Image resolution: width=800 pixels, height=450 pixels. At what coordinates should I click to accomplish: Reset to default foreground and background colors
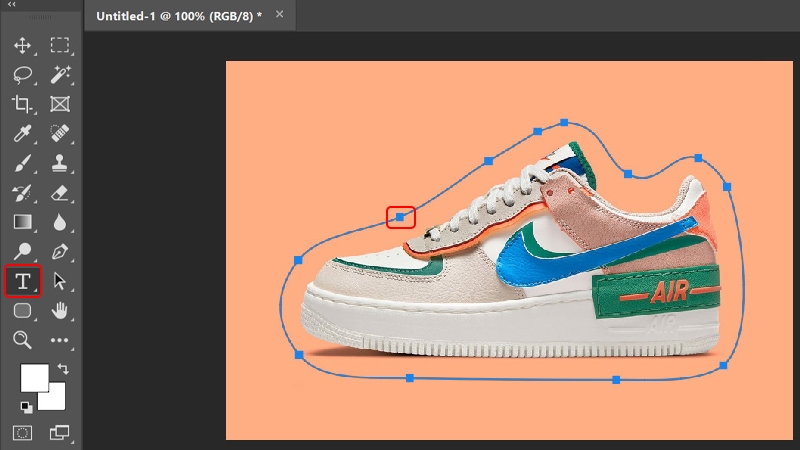[26, 407]
